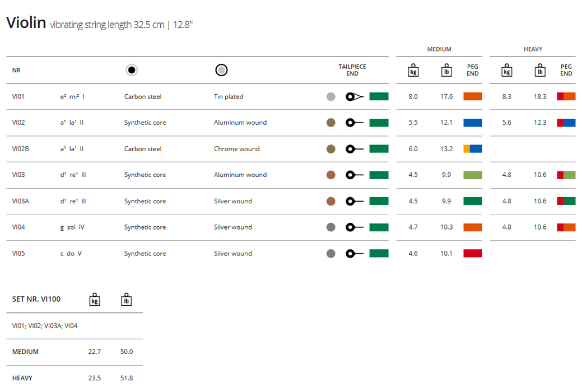The width and height of the screenshot is (582, 392).
Task: Click the heavy red-green peg swatch for VI03A
Action: [x=566, y=201]
